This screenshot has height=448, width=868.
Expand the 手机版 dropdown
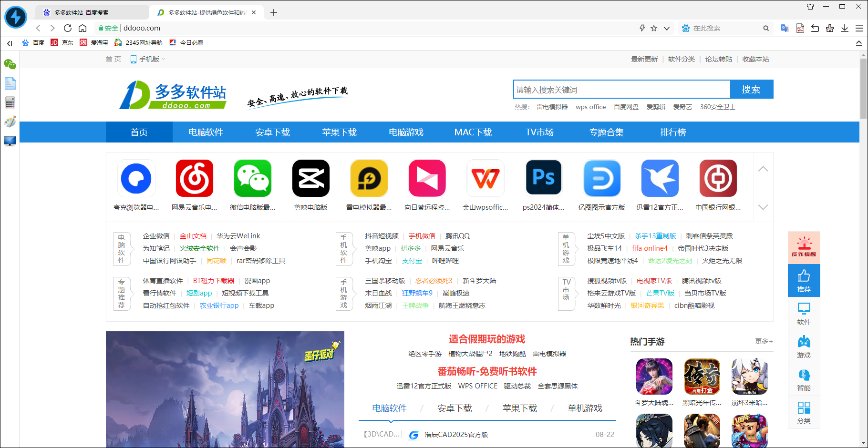(x=148, y=59)
